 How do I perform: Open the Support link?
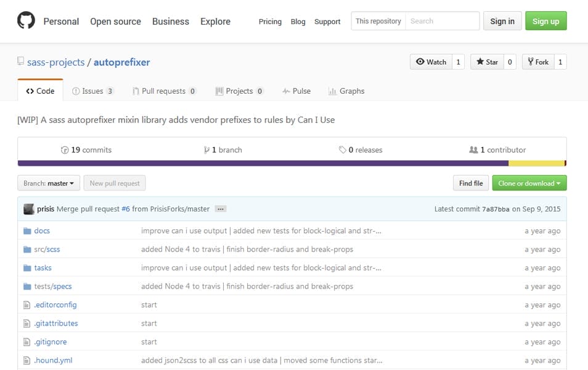tap(327, 22)
